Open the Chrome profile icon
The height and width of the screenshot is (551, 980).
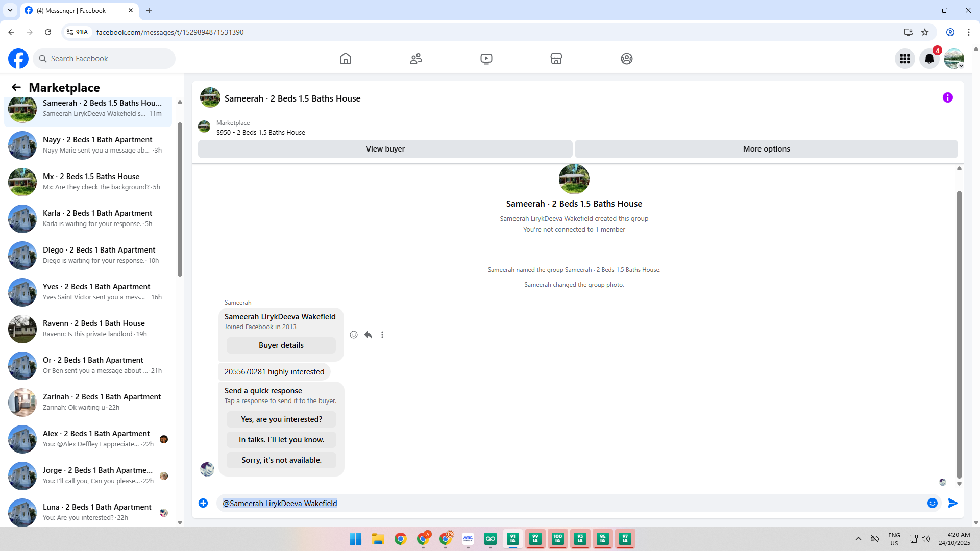coord(950,32)
